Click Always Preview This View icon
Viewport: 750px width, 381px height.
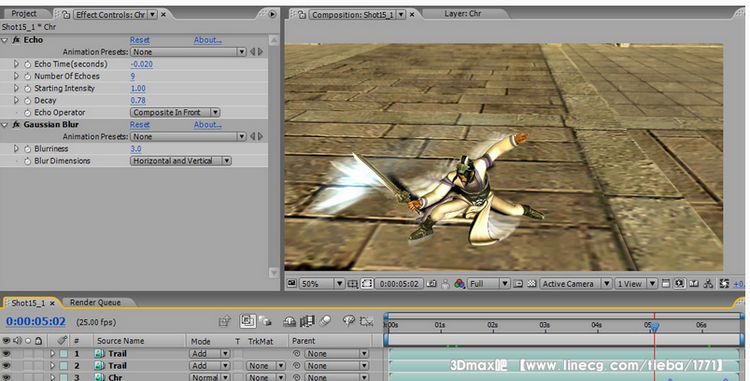pos(291,283)
